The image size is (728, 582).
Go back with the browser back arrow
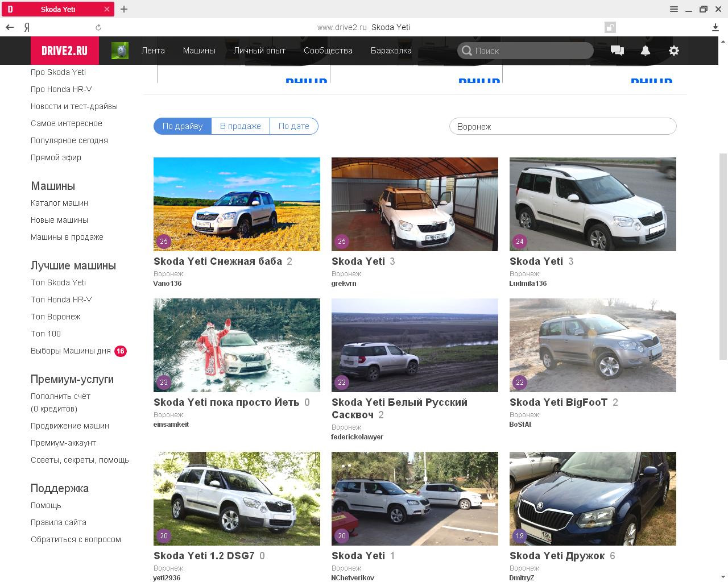tap(10, 27)
